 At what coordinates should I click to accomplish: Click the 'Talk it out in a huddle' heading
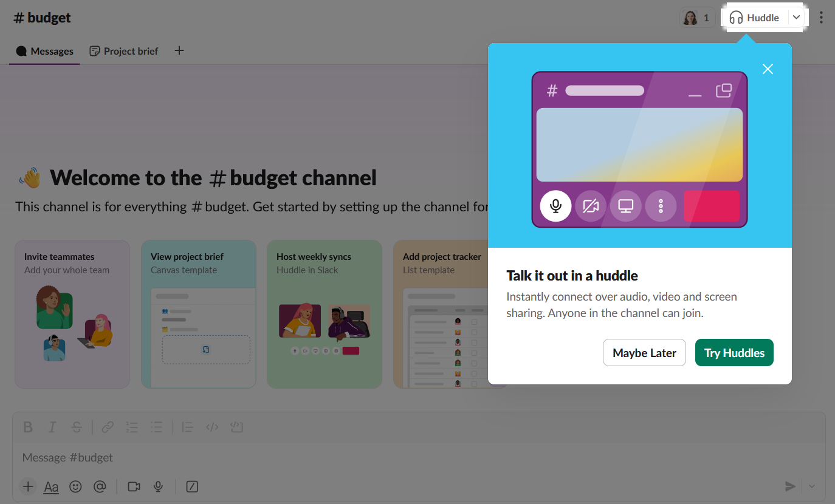tap(572, 276)
